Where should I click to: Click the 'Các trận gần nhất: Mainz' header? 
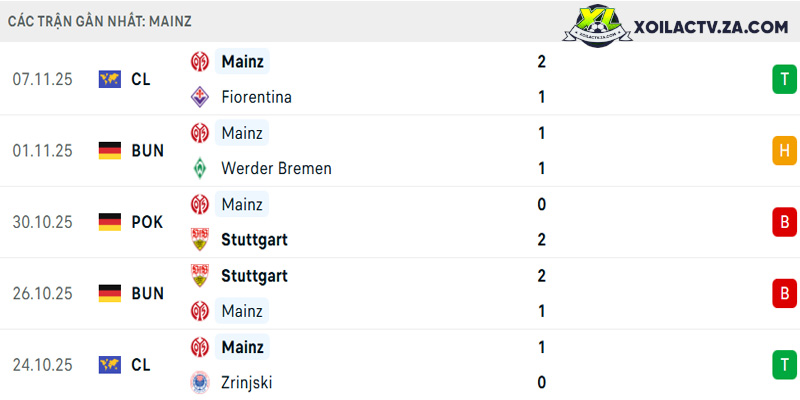(100, 21)
